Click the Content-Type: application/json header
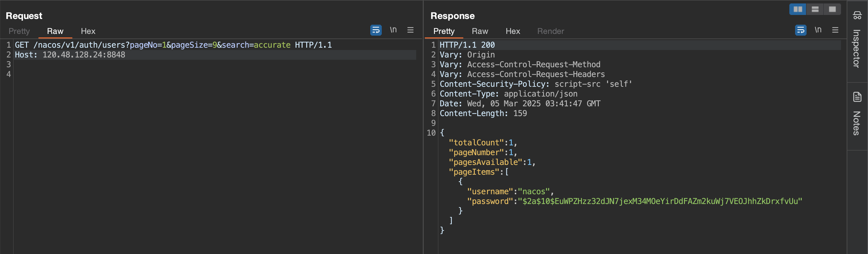868x254 pixels. [x=508, y=94]
